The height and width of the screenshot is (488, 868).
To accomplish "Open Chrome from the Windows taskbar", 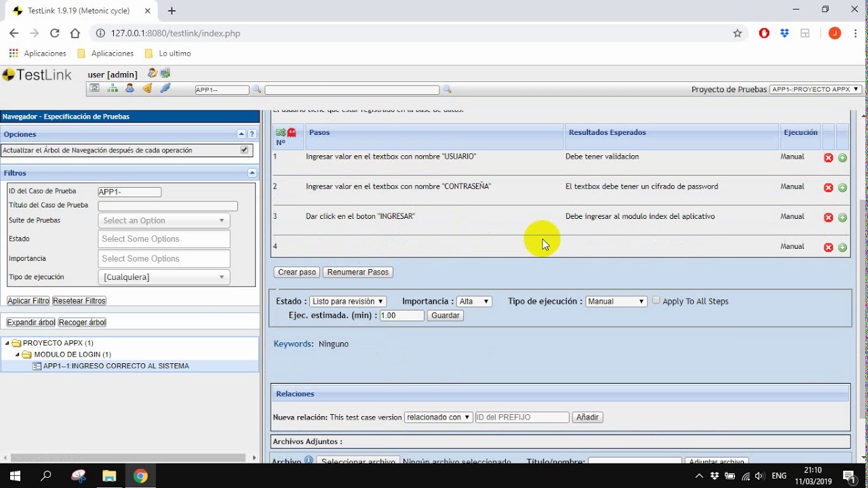I will coord(140,476).
